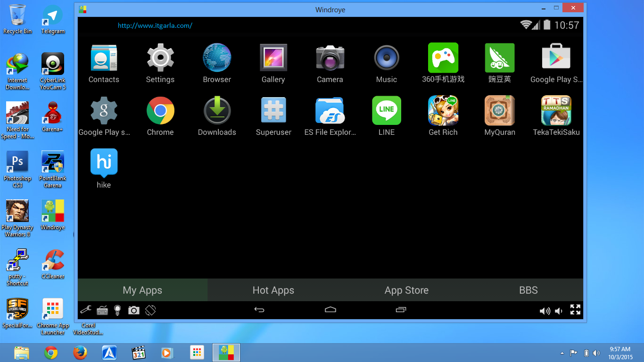The height and width of the screenshot is (362, 644).
Task: Select the Telegram desktop shortcut
Action: [53, 20]
